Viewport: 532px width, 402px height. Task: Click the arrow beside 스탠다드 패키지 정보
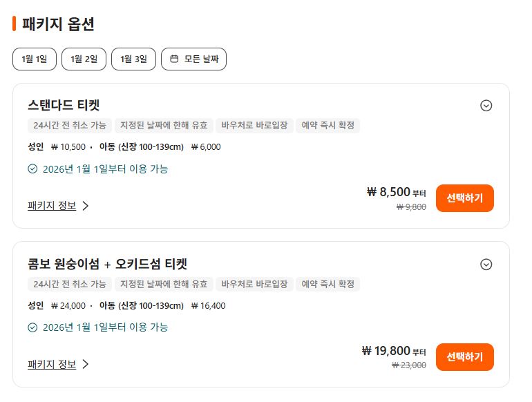86,205
